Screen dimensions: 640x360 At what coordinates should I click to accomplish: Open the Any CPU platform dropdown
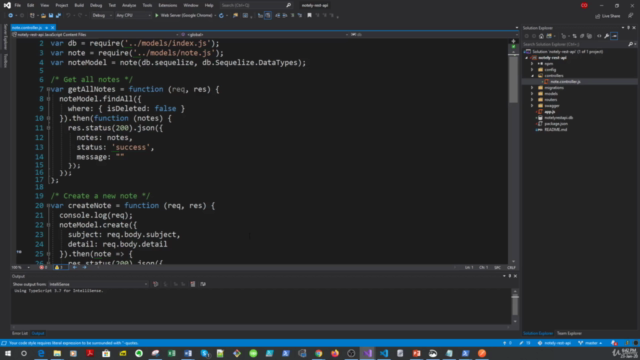coord(133,16)
